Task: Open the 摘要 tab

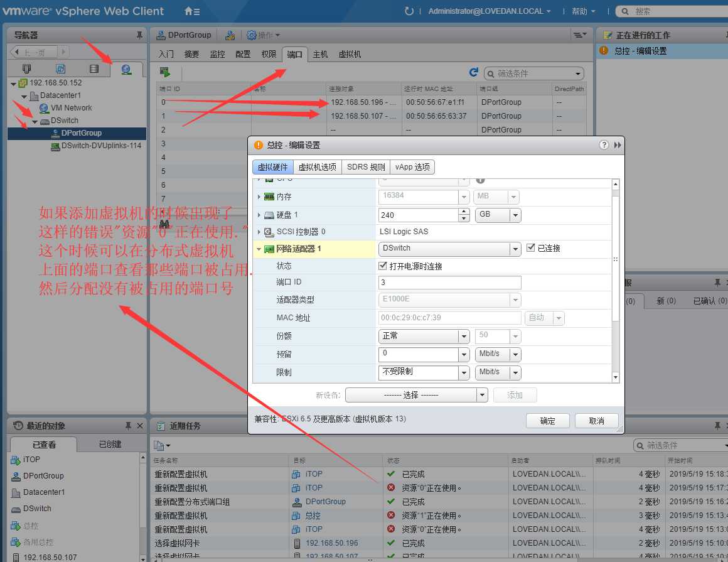Action: (192, 55)
